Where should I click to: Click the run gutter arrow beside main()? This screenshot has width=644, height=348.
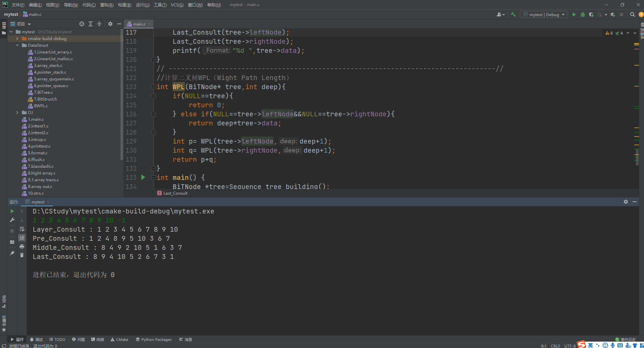tap(143, 177)
